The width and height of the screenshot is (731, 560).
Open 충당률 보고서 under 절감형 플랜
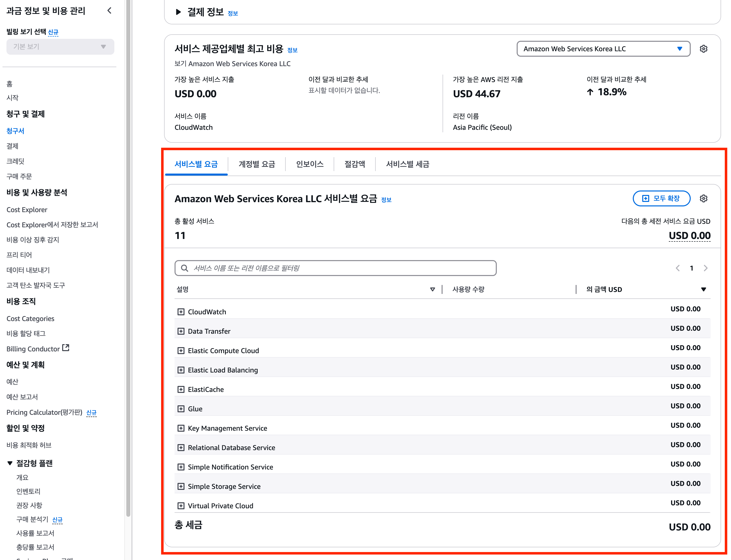[x=35, y=547]
